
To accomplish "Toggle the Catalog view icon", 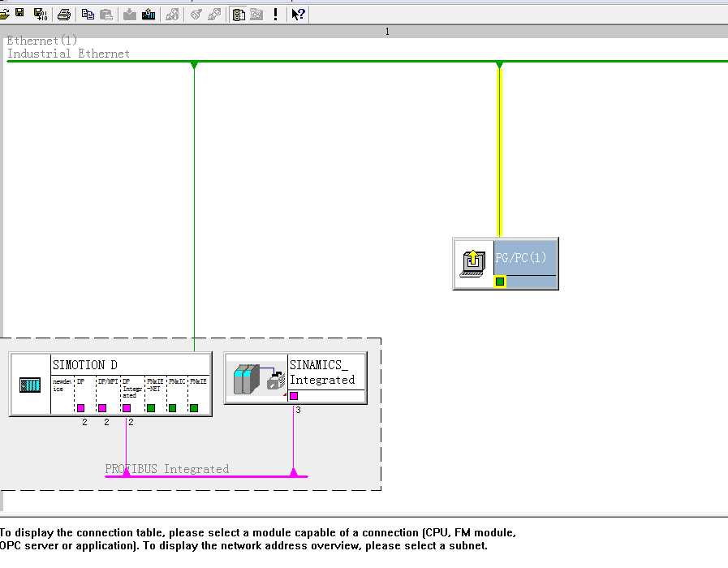I will (239, 15).
